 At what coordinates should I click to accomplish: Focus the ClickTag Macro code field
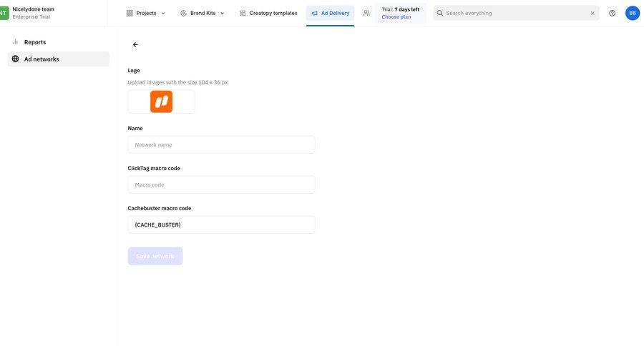tap(221, 184)
